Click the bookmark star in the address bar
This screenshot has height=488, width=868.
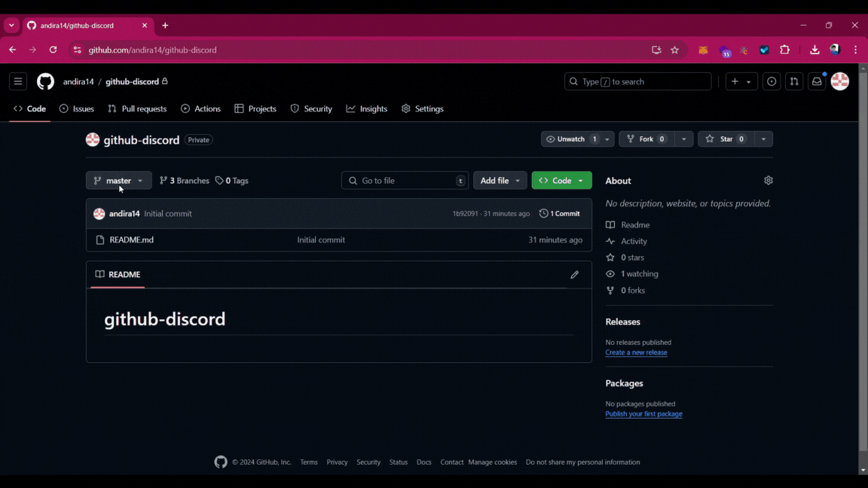pyautogui.click(x=674, y=50)
